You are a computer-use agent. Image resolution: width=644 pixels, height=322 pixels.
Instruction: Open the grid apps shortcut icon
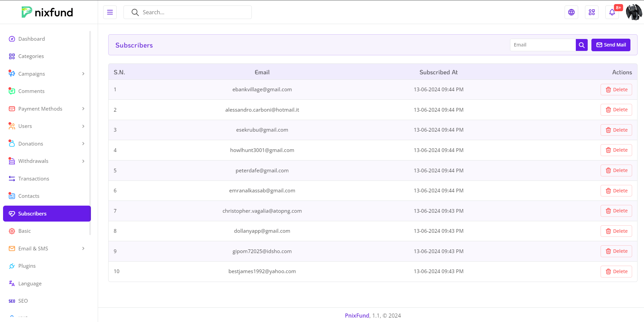[x=592, y=12]
